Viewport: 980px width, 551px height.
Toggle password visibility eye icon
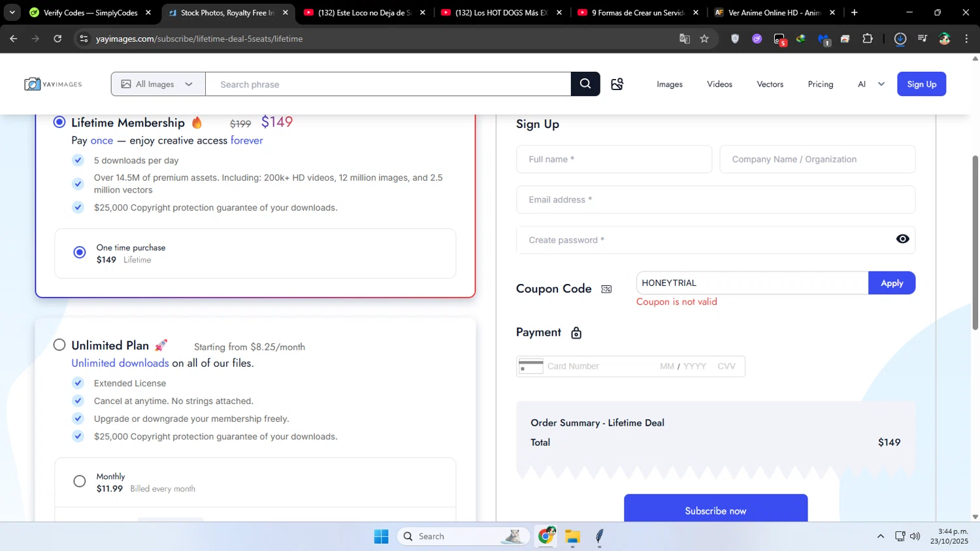[902, 240]
